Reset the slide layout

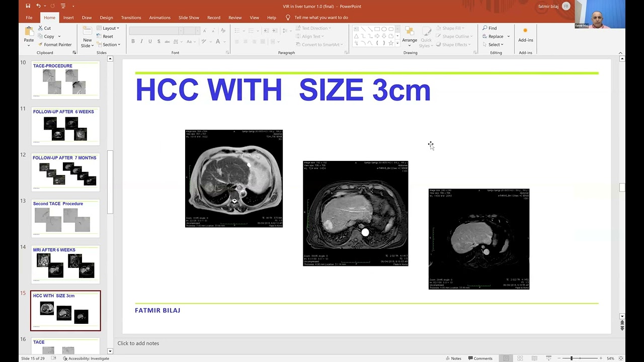105,36
